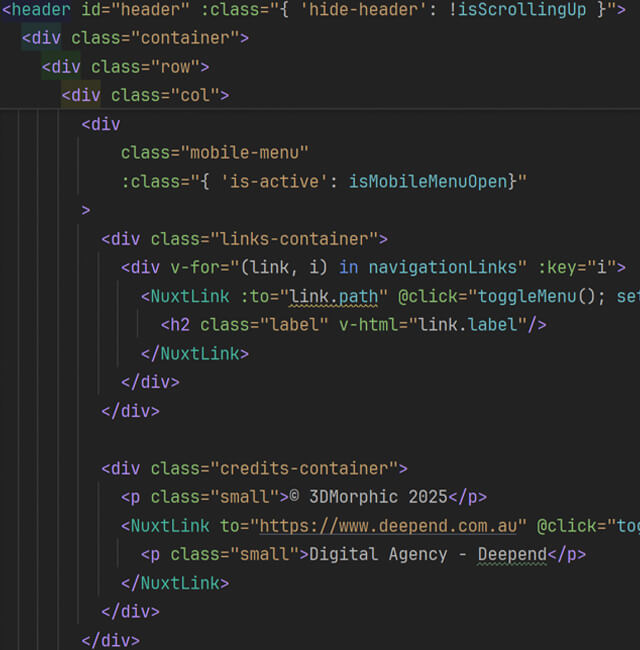The image size is (640, 650).
Task: Click the underlined link.path binding
Action: coord(333,297)
